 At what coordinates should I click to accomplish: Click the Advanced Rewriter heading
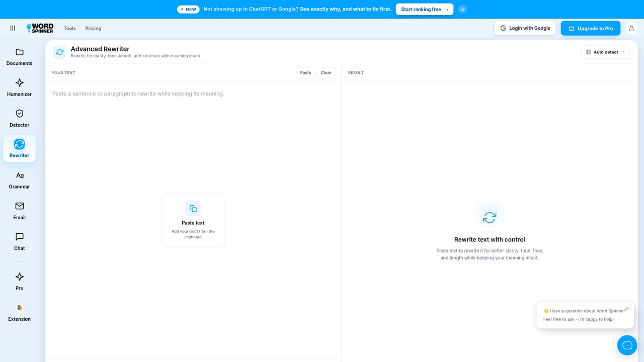tap(100, 49)
